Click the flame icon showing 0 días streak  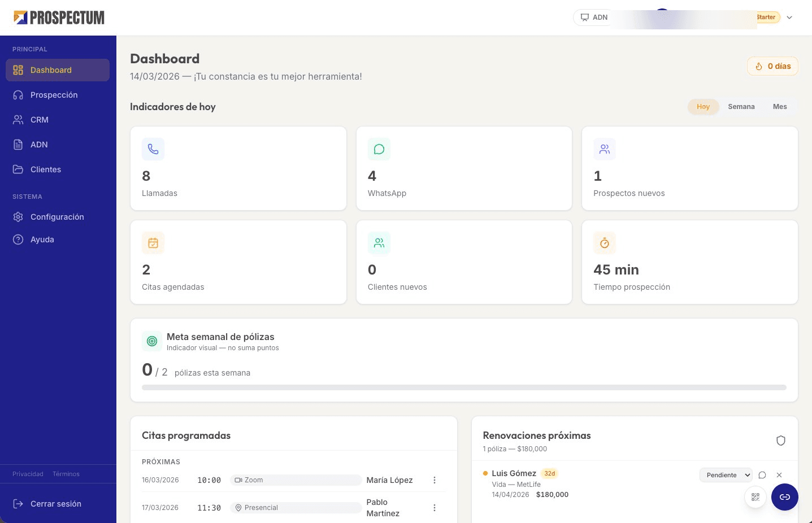759,66
